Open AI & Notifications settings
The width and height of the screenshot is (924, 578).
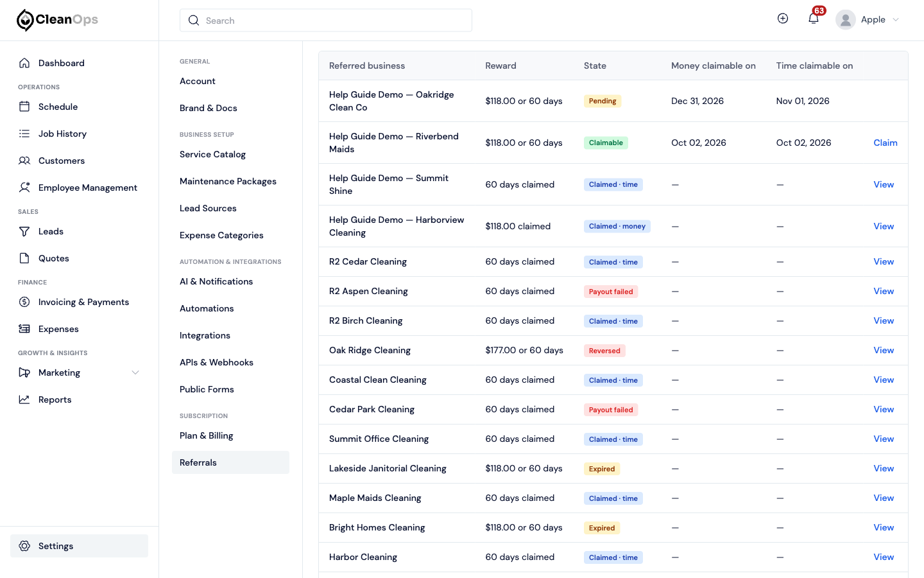216,281
